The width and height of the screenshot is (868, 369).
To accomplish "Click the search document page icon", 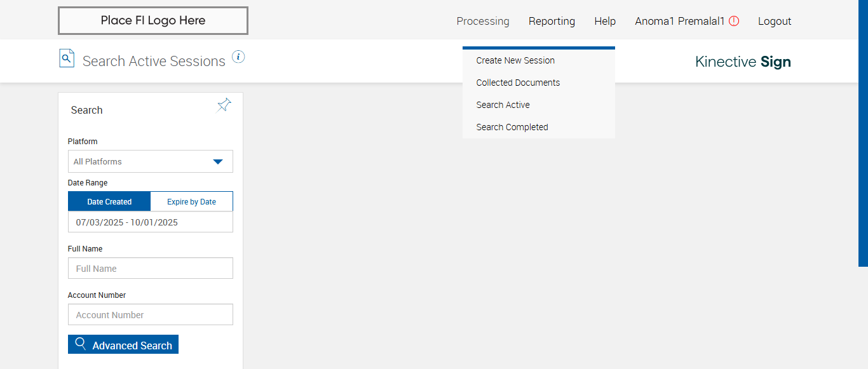I will tap(67, 58).
